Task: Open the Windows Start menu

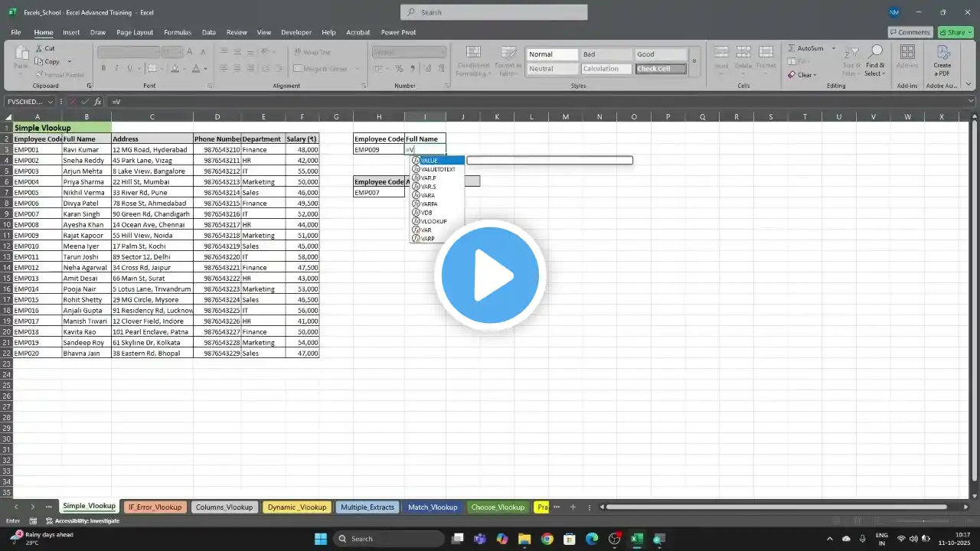Action: (321, 539)
